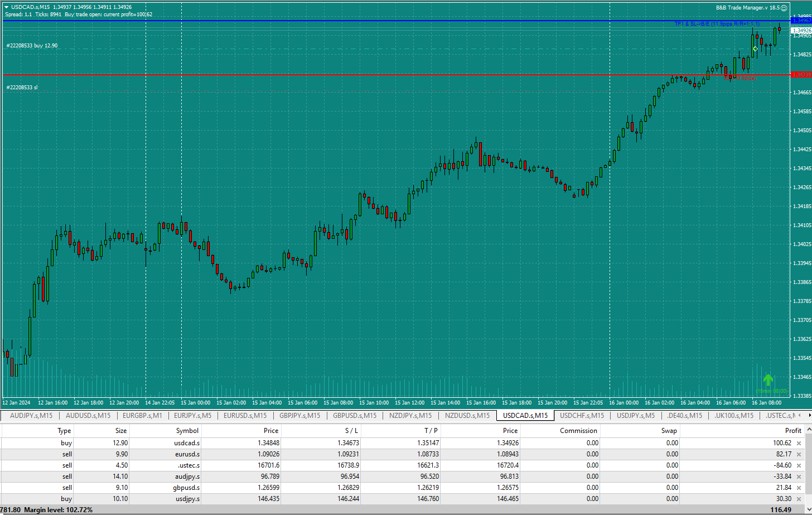This screenshot has height=515, width=812.
Task: Show the NZDUSD.s,M15 chart tab
Action: pyautogui.click(x=467, y=415)
